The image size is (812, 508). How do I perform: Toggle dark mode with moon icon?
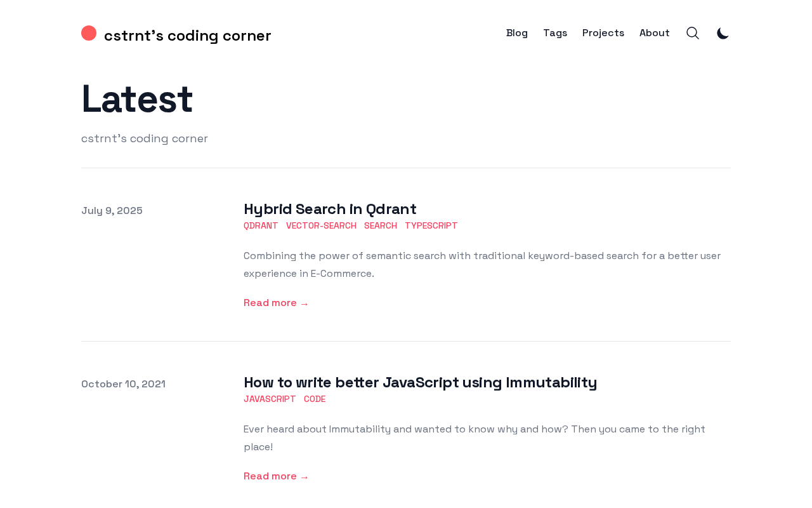click(x=723, y=33)
